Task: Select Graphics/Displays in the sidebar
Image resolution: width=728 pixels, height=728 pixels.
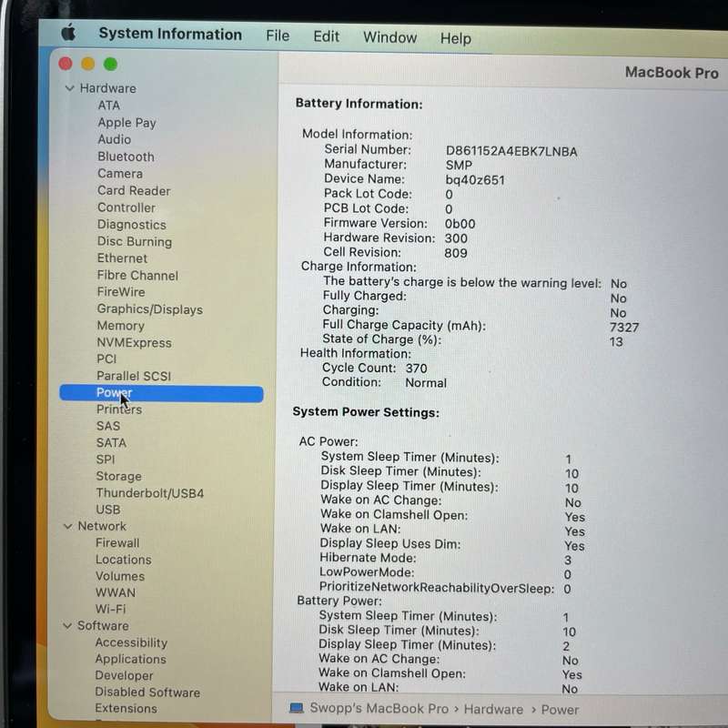Action: point(149,309)
